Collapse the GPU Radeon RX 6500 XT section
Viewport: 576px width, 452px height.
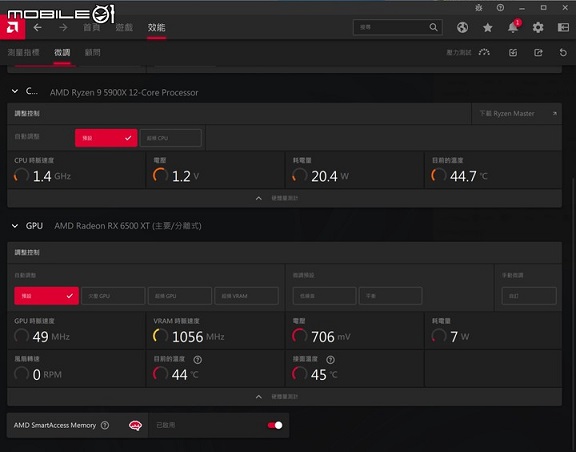(15, 226)
